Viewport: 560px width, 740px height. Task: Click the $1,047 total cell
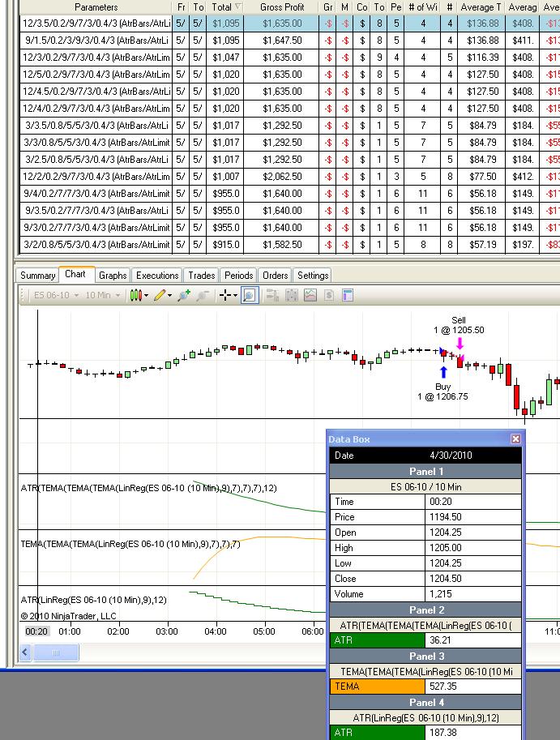pos(225,57)
